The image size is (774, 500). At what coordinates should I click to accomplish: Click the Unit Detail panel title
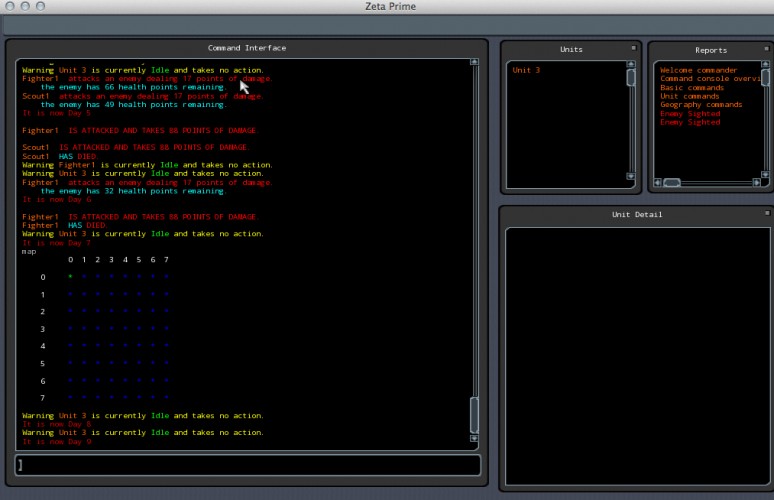coord(637,214)
